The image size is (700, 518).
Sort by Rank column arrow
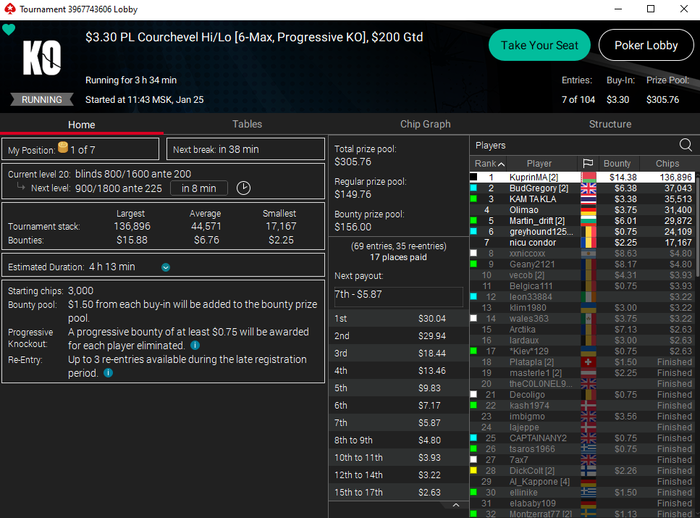pos(501,164)
